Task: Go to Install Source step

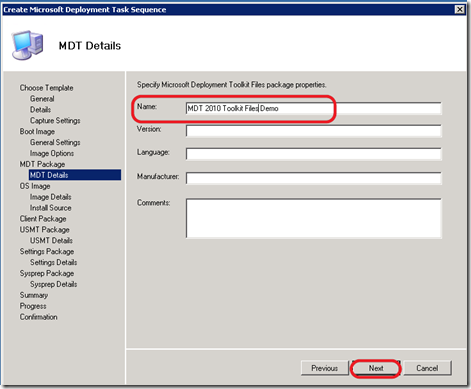Action: 50,208
